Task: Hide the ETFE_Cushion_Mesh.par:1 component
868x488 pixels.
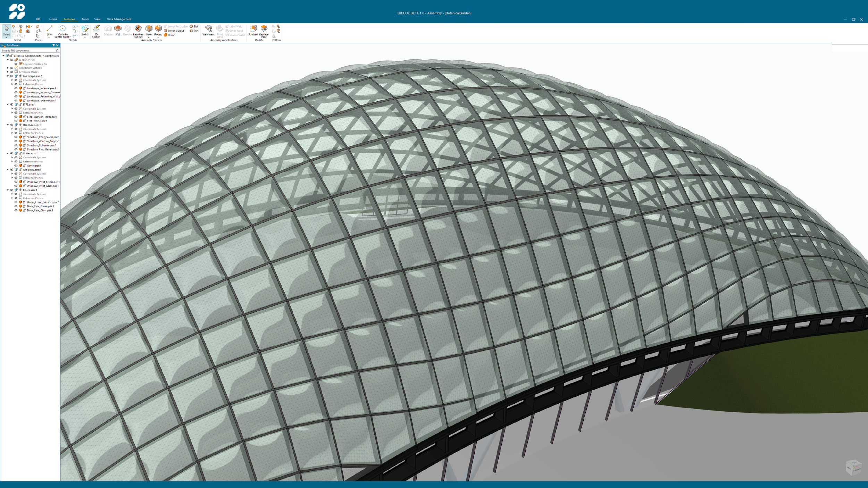Action: (x=16, y=117)
